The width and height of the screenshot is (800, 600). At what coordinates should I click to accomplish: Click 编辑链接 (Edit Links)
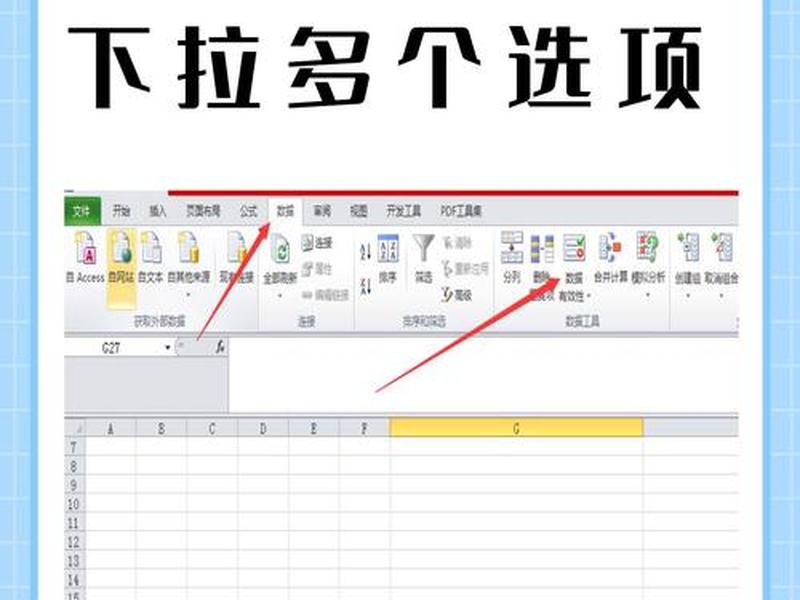326,295
